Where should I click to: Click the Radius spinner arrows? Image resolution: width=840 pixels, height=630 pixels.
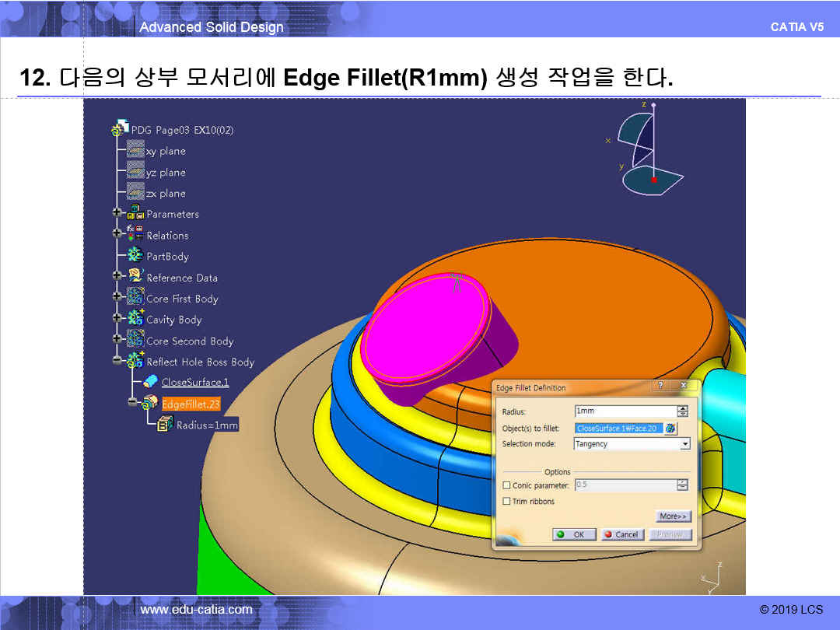click(682, 411)
